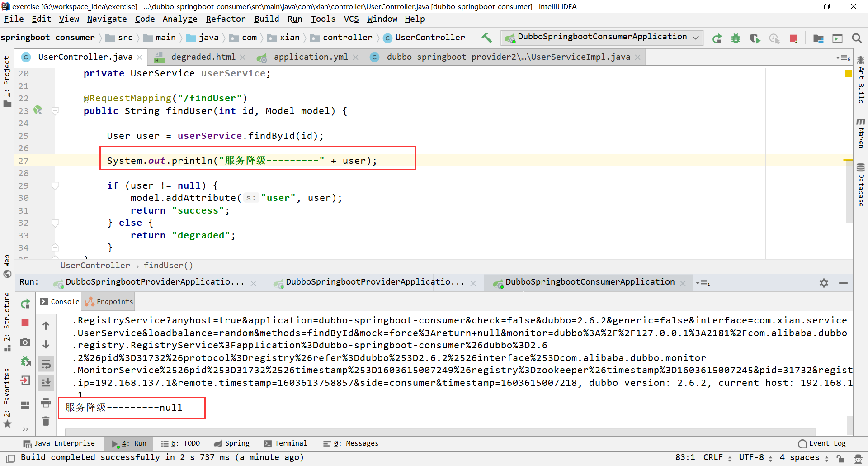
Task: Open 6: TODO tool window
Action: point(180,443)
